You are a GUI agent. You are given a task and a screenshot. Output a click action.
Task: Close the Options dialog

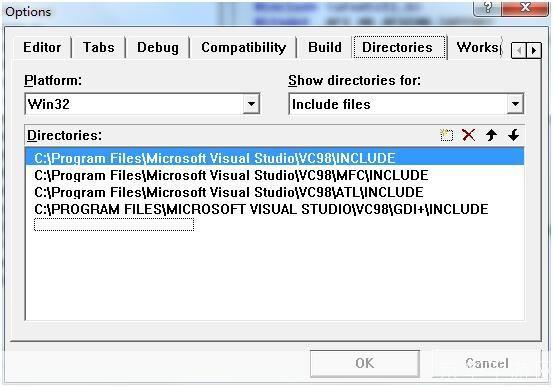point(525,8)
